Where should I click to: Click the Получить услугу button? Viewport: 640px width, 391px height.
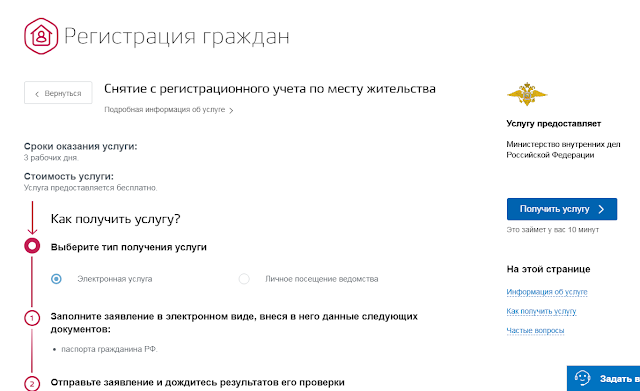(562, 209)
